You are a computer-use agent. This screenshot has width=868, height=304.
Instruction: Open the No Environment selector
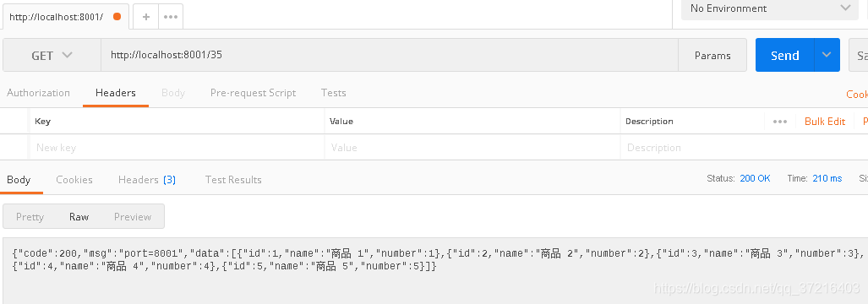pyautogui.click(x=769, y=8)
